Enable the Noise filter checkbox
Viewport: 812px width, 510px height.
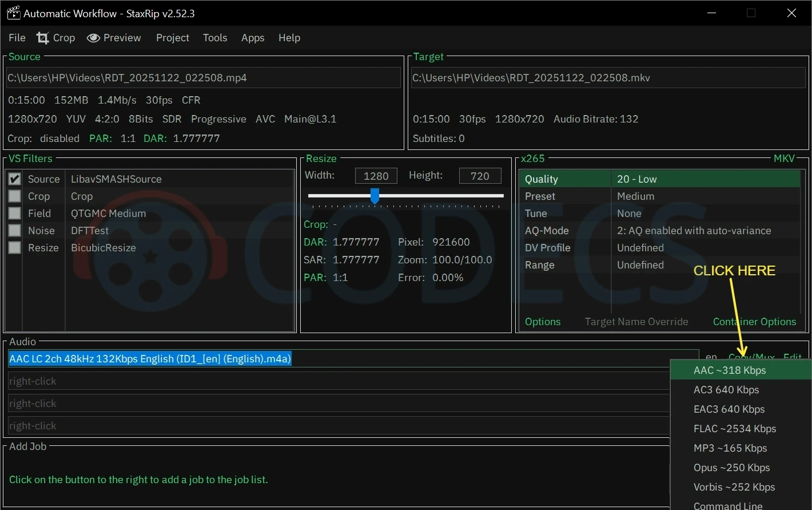15,231
